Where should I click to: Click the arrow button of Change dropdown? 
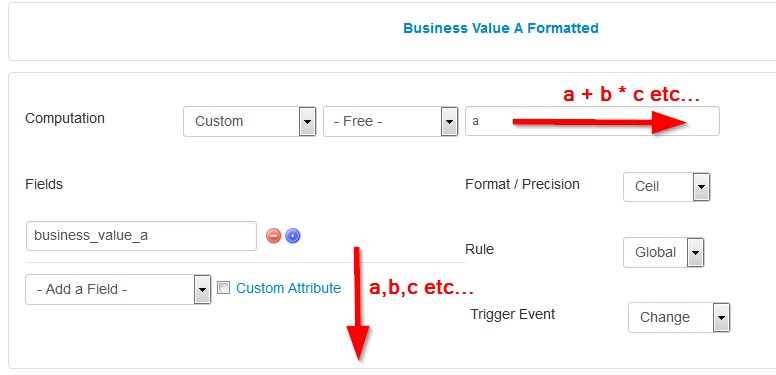pos(721,318)
